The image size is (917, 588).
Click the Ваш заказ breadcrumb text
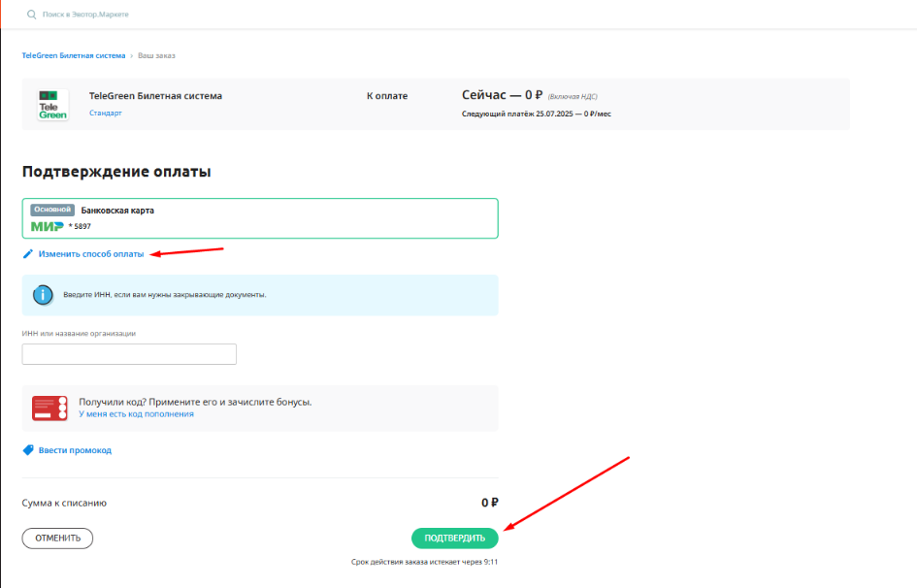click(156, 55)
